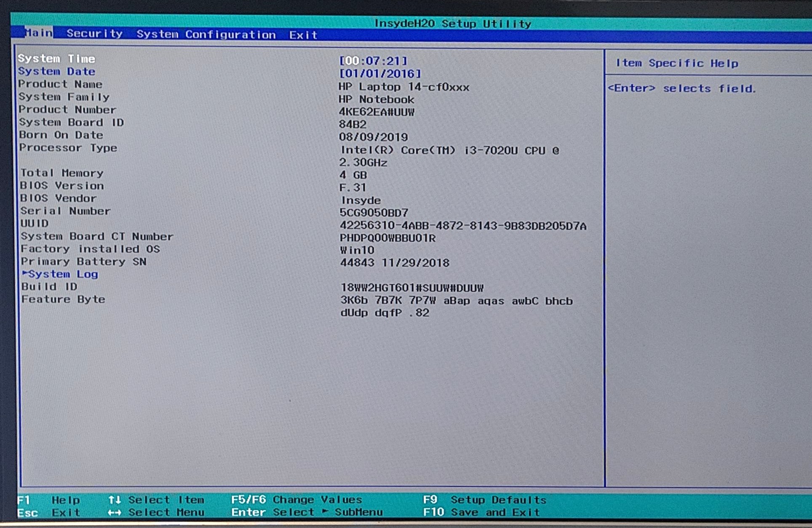The image size is (812, 528).
Task: Click the battery value 44843 11/29/2018
Action: [395, 263]
